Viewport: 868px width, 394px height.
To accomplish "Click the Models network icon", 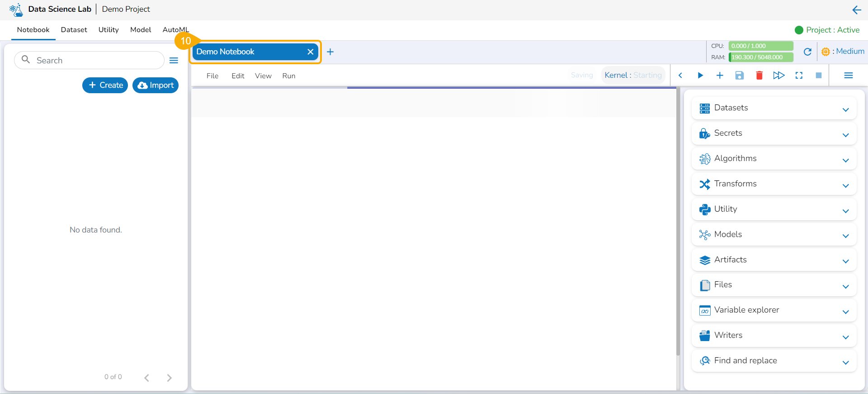I will 705,235.
